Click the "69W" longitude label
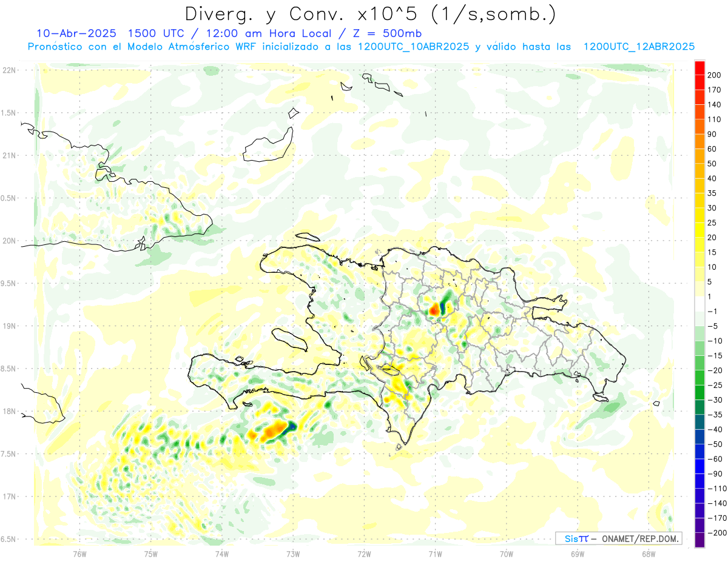The width and height of the screenshot is (728, 562). point(578,554)
